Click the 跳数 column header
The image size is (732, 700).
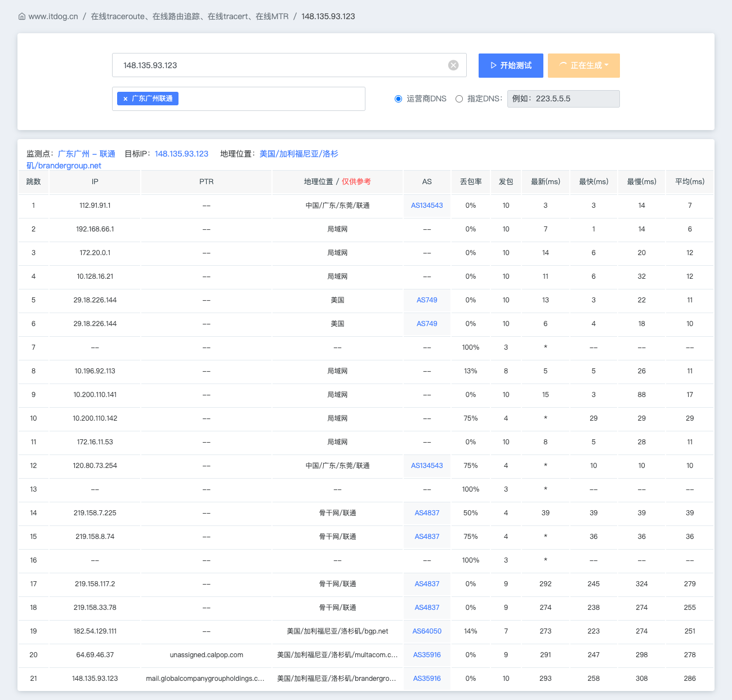(x=33, y=182)
